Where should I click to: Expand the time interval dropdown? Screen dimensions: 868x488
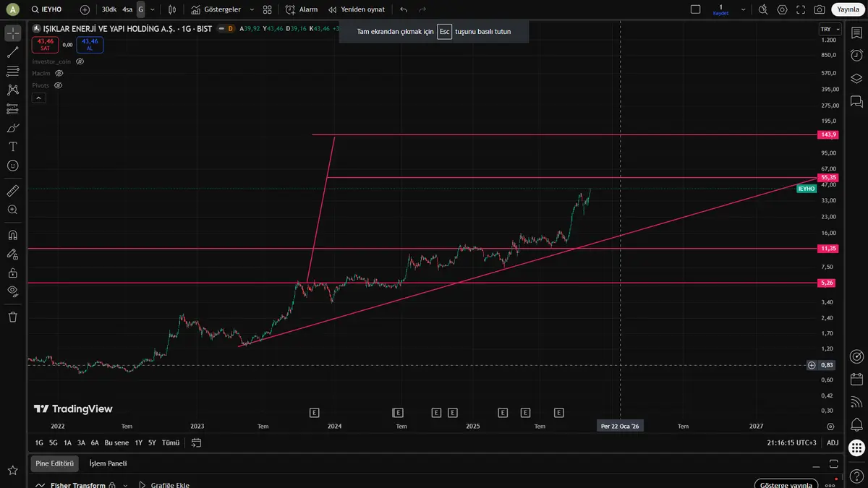point(152,9)
